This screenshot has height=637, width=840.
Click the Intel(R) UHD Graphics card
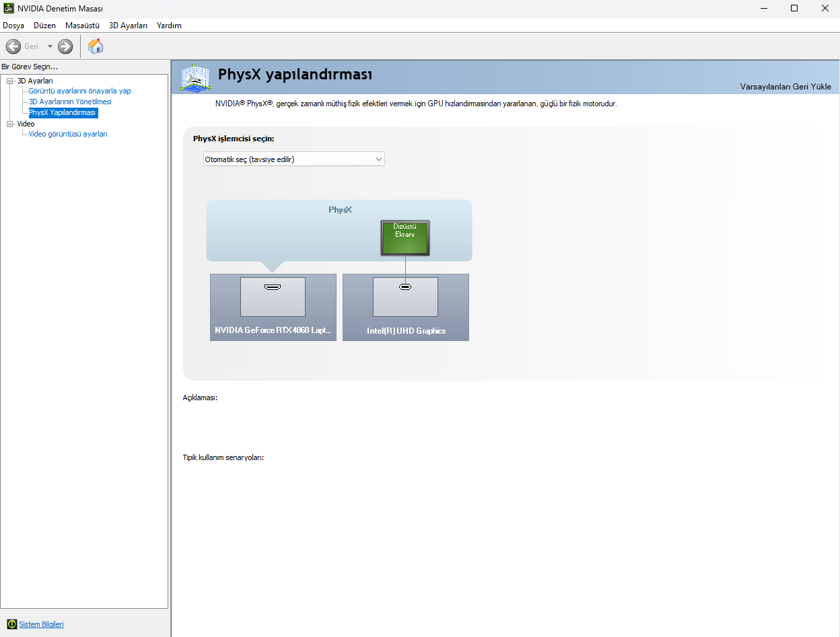pos(406,307)
